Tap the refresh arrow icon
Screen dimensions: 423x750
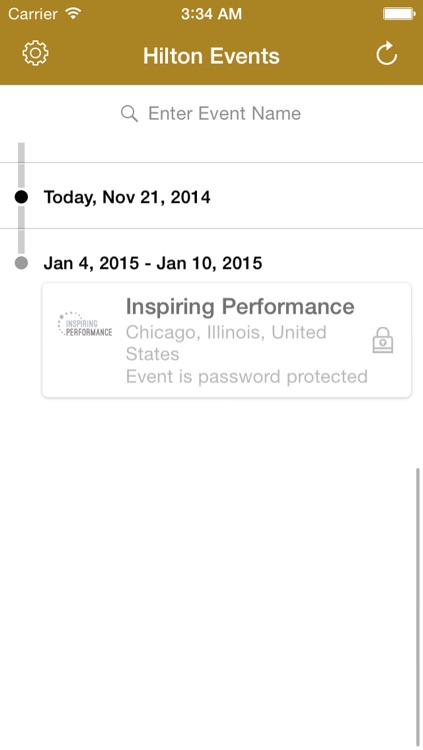click(x=386, y=53)
